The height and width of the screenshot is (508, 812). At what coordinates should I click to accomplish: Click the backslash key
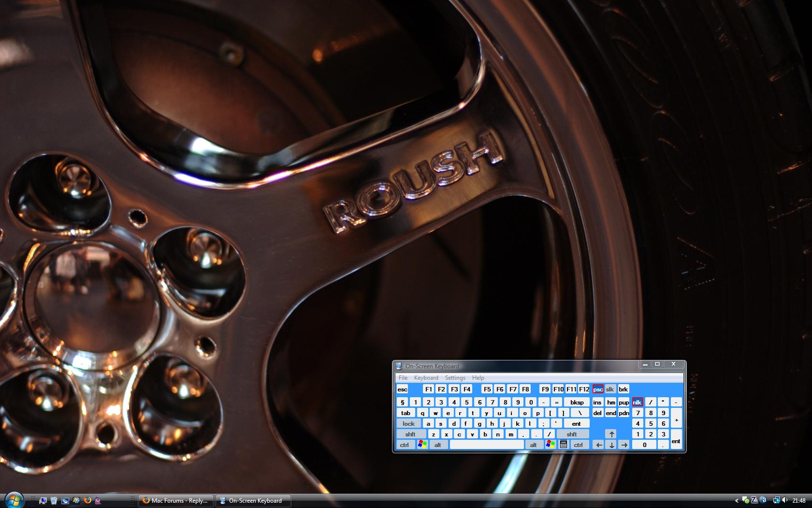(x=580, y=413)
